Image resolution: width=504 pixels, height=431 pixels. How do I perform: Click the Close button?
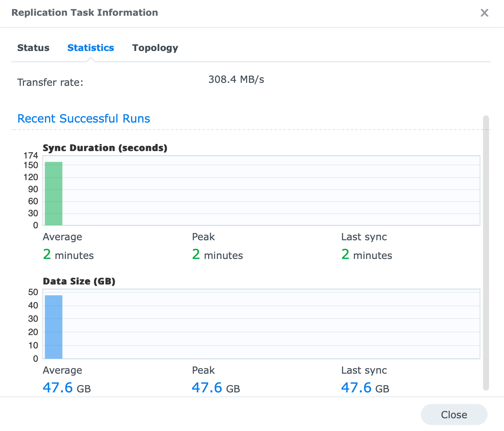pos(454,415)
